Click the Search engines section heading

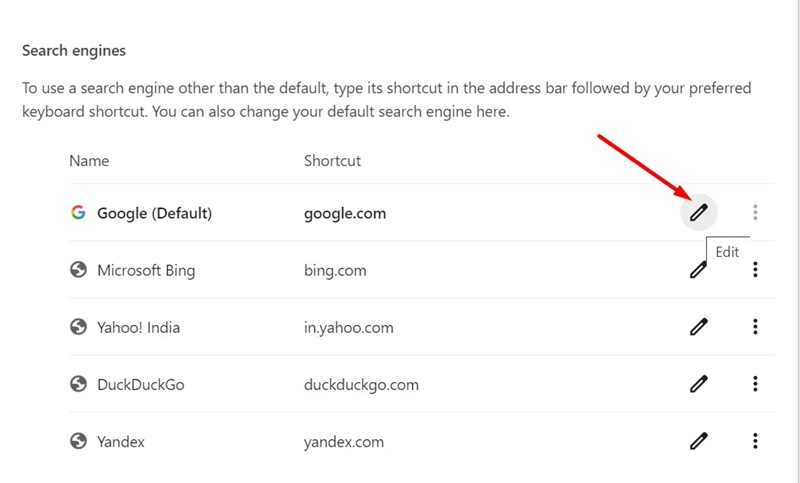coord(74,50)
